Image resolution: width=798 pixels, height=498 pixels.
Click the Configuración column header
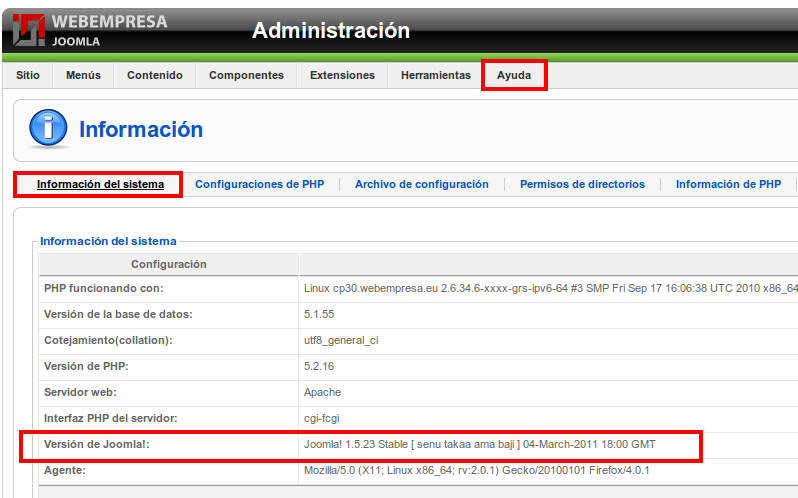point(168,264)
